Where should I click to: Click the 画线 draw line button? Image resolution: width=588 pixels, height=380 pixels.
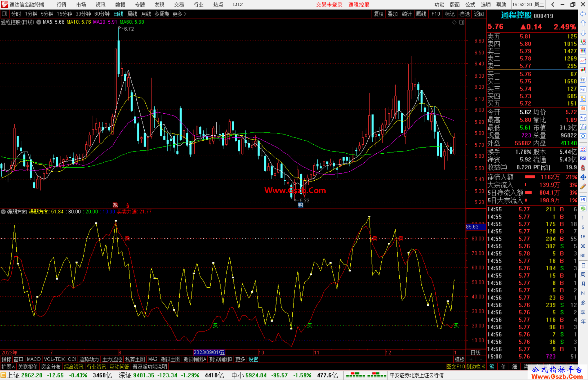421,14
